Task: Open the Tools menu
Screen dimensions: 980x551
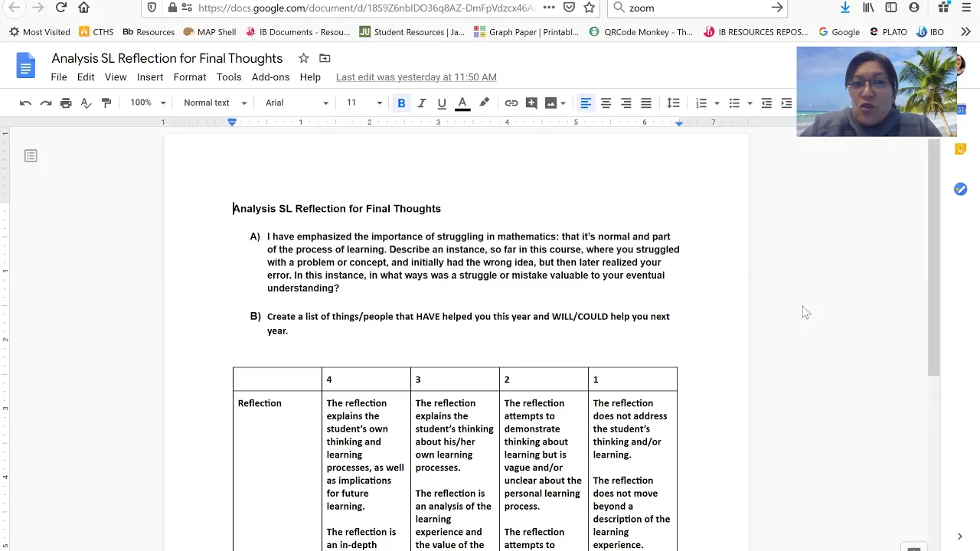Action: [x=229, y=77]
